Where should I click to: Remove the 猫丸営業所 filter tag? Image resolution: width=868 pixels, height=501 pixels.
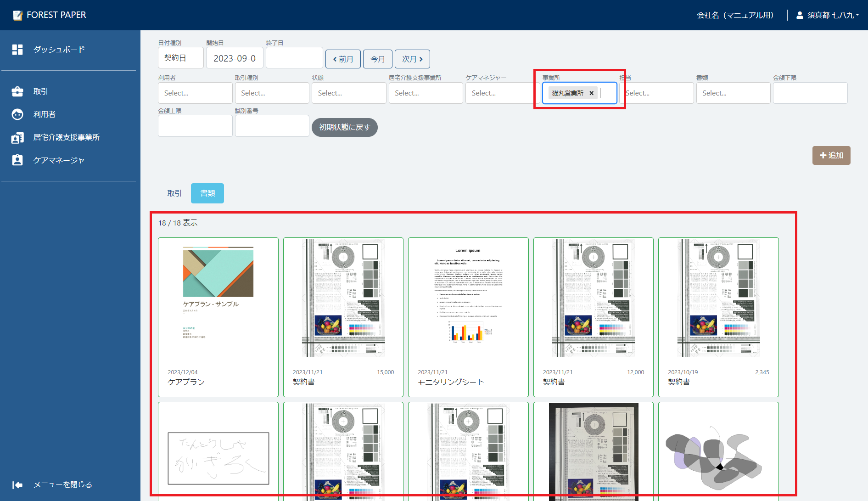tap(591, 93)
